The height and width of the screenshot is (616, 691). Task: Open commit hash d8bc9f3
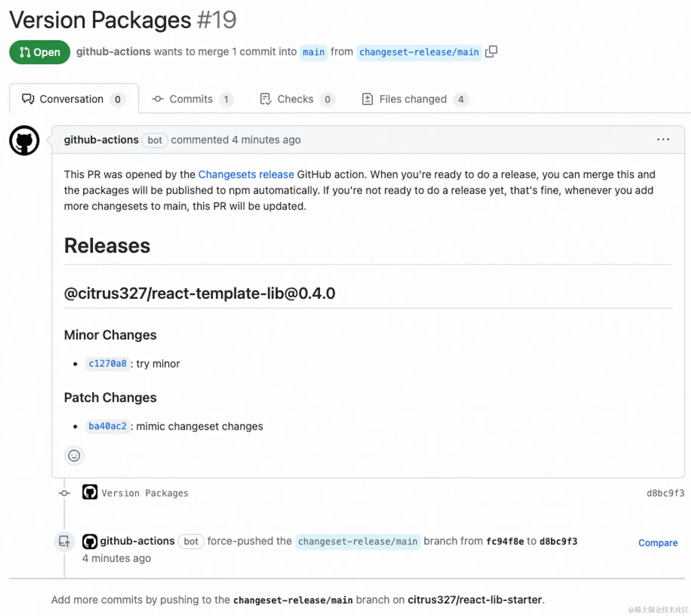(x=665, y=493)
